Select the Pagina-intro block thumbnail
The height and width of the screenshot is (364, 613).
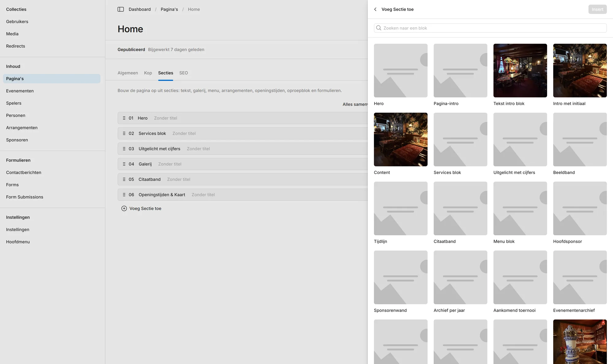(x=460, y=70)
